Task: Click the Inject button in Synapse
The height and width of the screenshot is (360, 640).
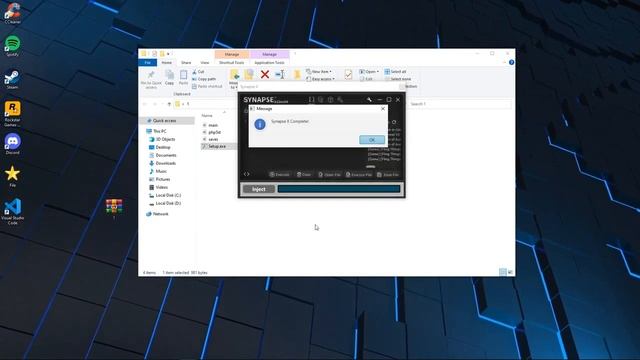Action: (259, 189)
